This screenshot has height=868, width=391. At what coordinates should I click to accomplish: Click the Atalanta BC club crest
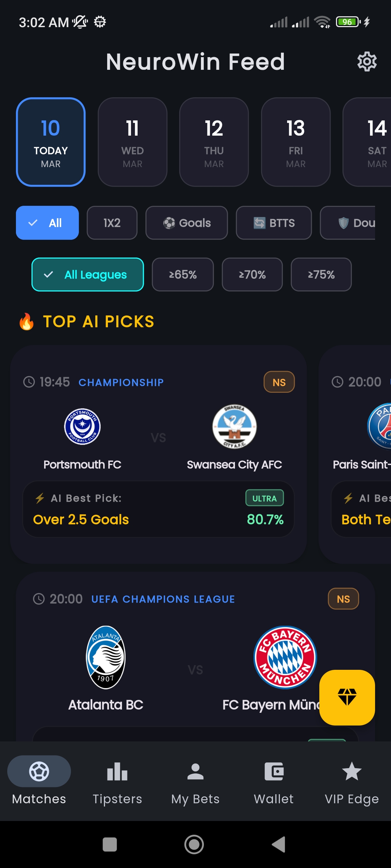click(105, 657)
